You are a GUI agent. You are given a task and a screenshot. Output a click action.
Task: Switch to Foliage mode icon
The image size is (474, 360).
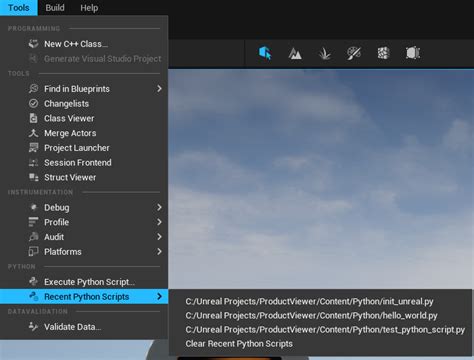point(324,53)
